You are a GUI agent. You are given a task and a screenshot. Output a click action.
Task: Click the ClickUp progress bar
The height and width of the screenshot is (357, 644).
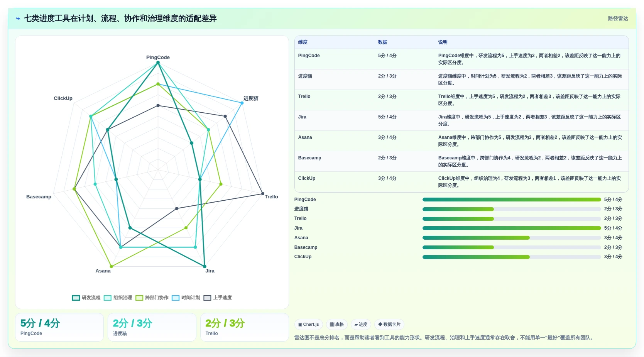[x=512, y=257]
